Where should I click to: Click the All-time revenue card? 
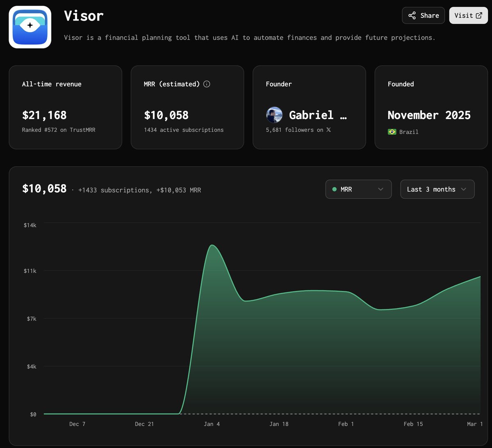[65, 107]
